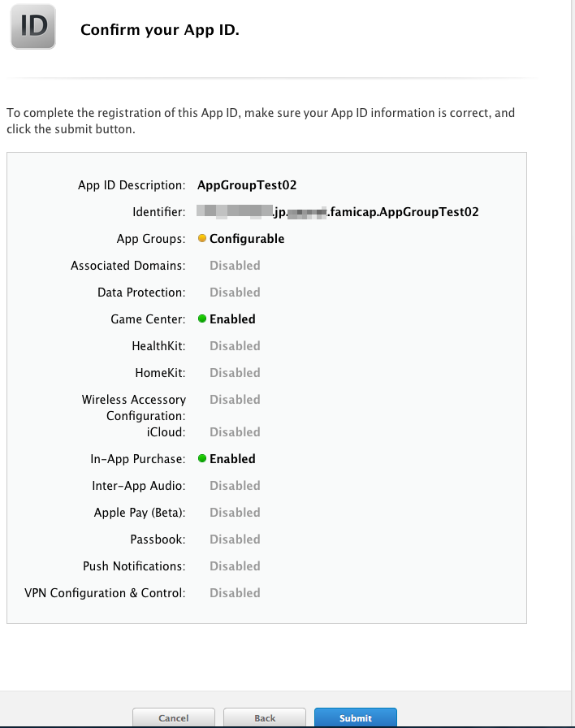Click Disabled value for iCloud
Viewport: 575px width, 728px height.
[x=235, y=432]
